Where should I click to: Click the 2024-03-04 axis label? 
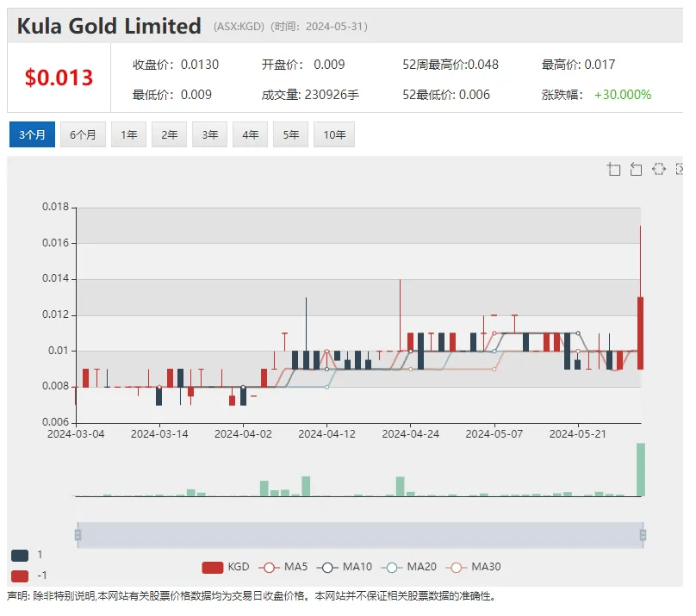76,434
